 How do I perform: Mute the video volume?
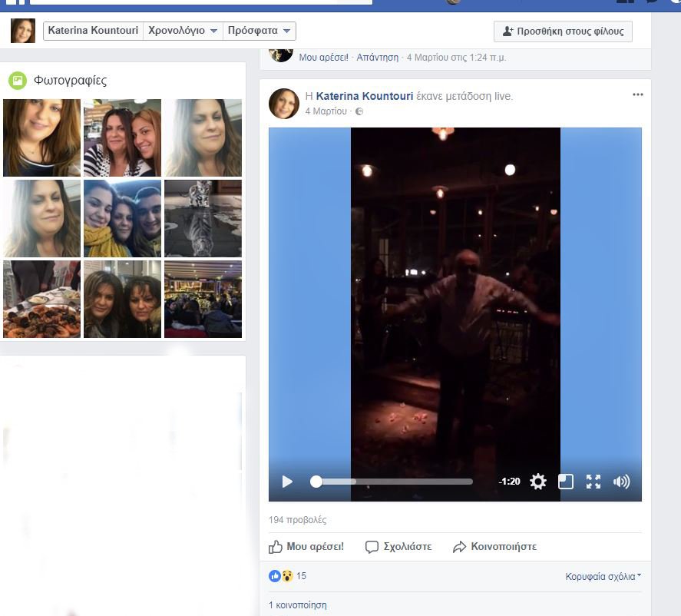click(x=621, y=482)
